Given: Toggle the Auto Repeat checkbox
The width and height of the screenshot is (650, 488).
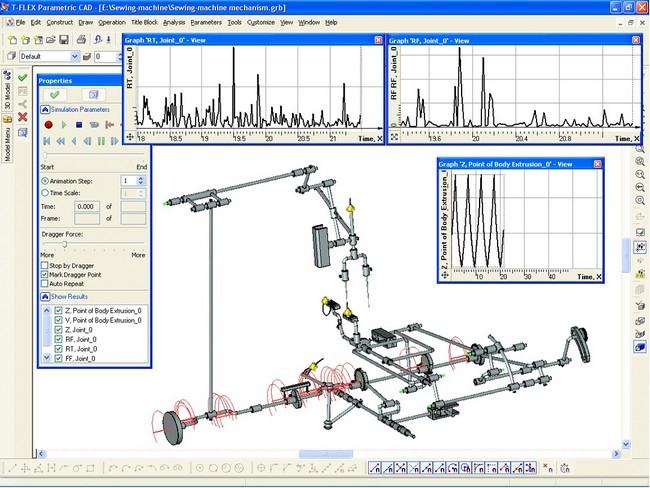Looking at the screenshot, I should coord(44,284).
